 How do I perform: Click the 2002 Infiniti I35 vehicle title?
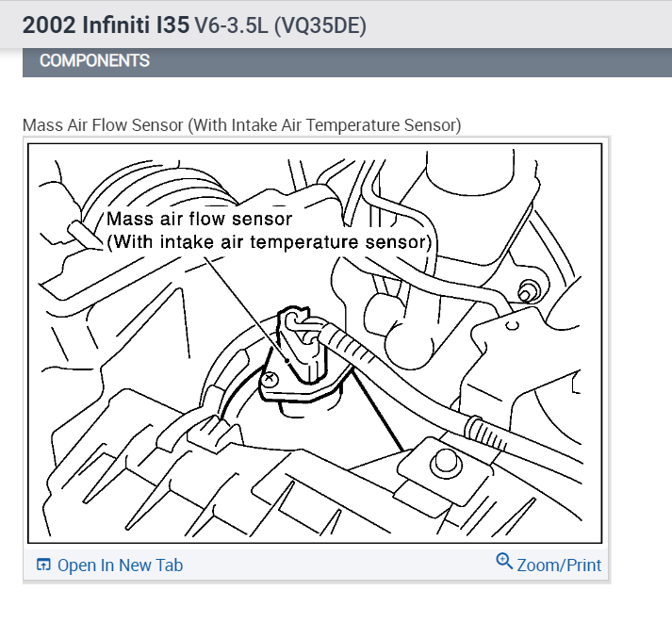(x=106, y=25)
